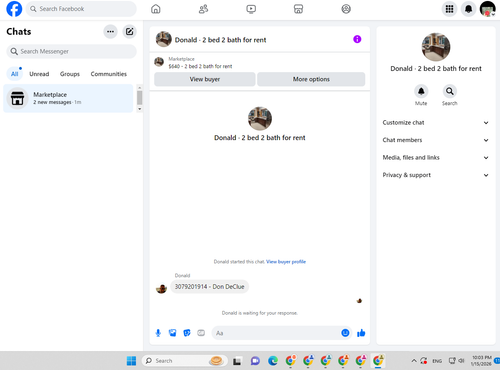
Task: Open the Marketplace icon in top navigation
Action: click(x=298, y=9)
